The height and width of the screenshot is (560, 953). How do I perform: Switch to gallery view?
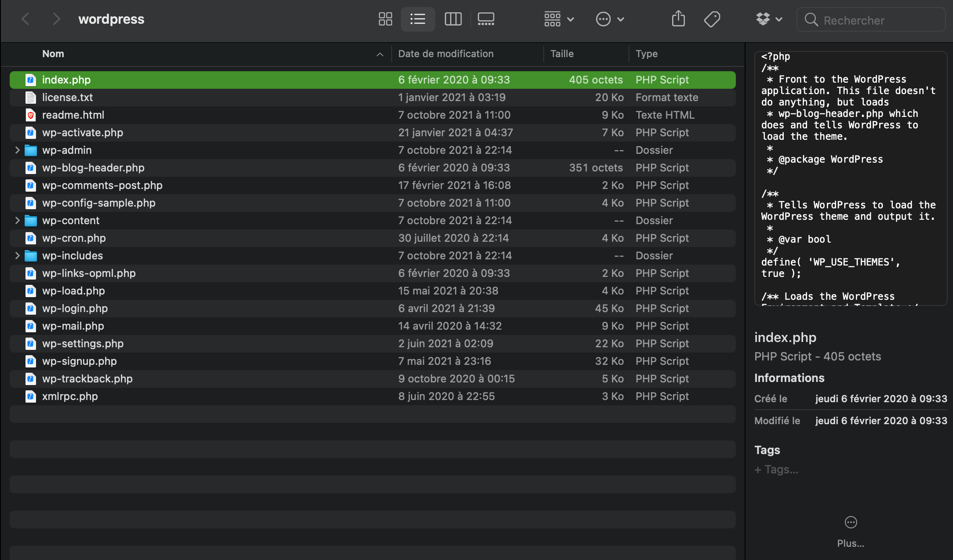pyautogui.click(x=486, y=19)
